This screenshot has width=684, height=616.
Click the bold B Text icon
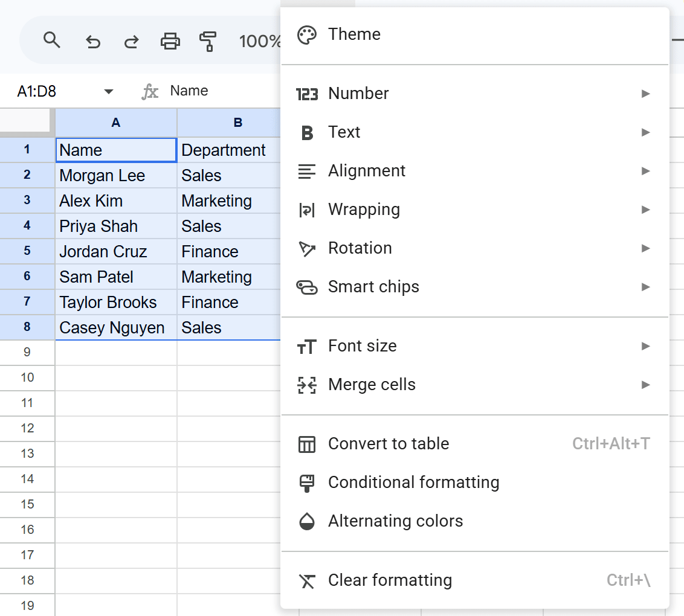point(307,132)
